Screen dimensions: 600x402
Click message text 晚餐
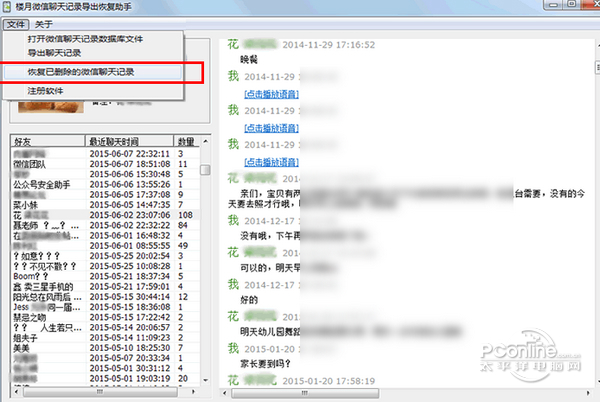click(x=249, y=60)
